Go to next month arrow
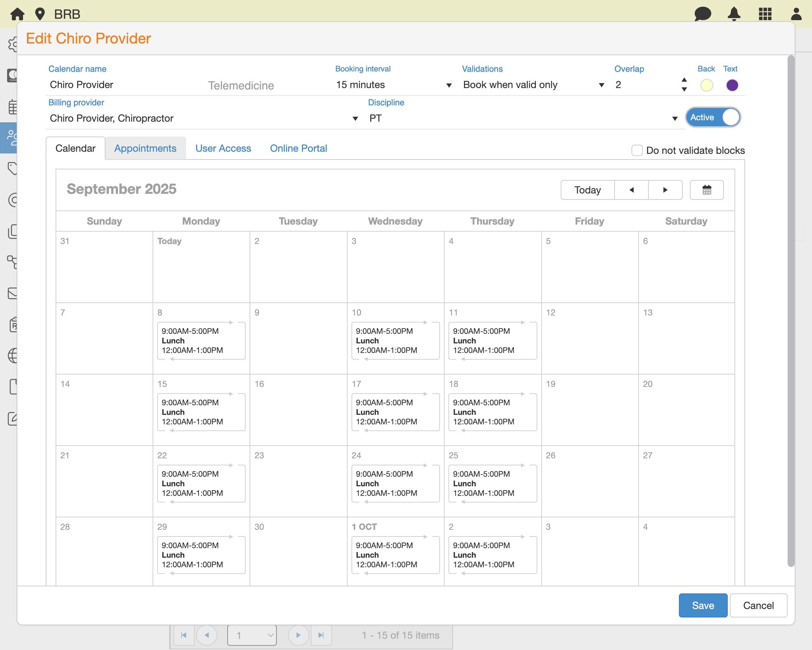 coord(665,190)
